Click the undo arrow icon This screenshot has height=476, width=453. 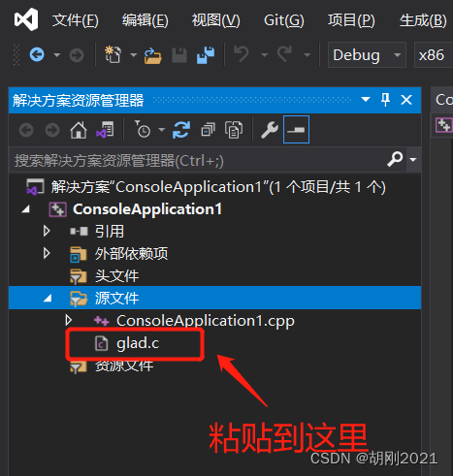(242, 53)
